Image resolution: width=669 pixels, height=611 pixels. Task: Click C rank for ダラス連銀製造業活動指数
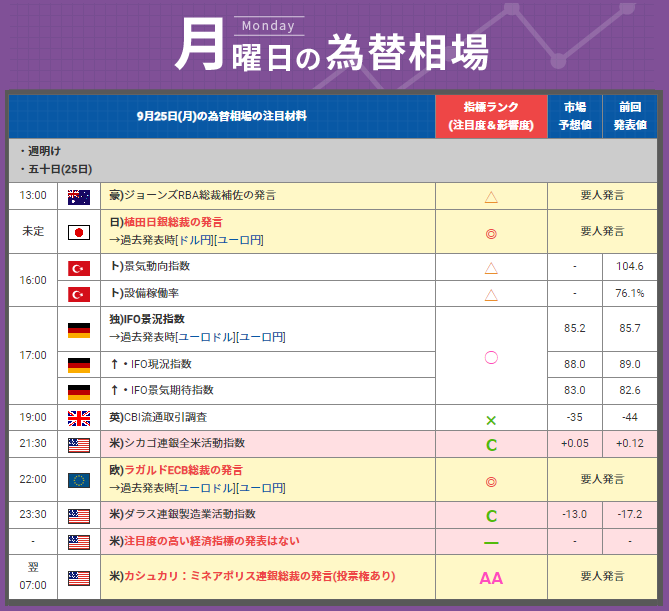[x=491, y=516]
